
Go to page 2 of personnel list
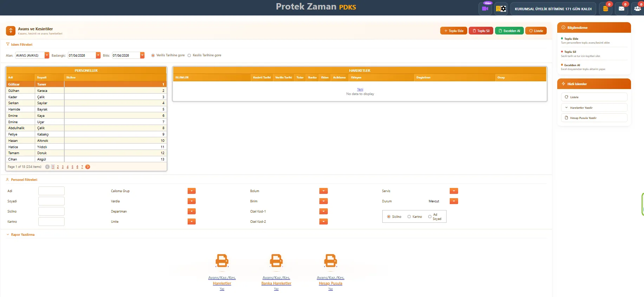pos(58,167)
